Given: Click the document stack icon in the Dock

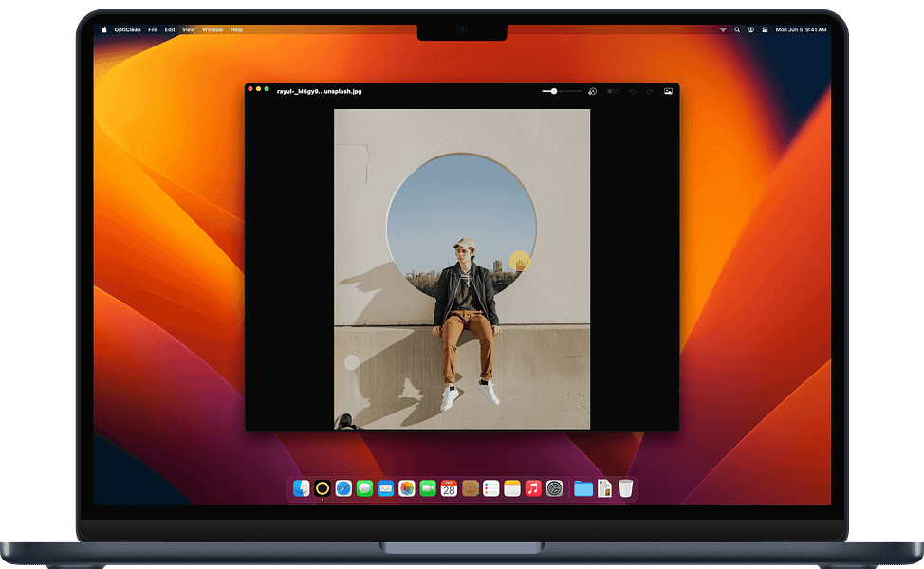Looking at the screenshot, I should (x=604, y=488).
